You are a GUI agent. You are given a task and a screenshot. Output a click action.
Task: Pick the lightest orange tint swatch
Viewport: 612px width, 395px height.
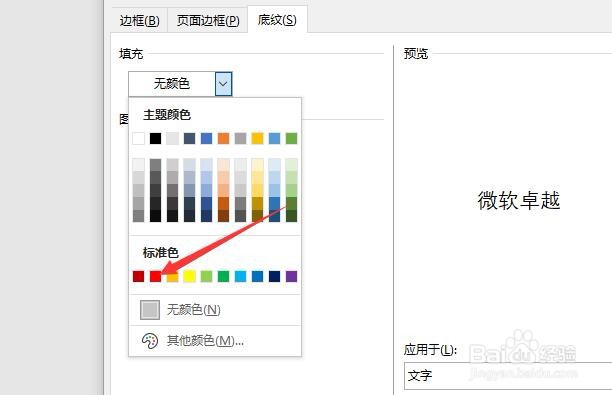pyautogui.click(x=223, y=164)
